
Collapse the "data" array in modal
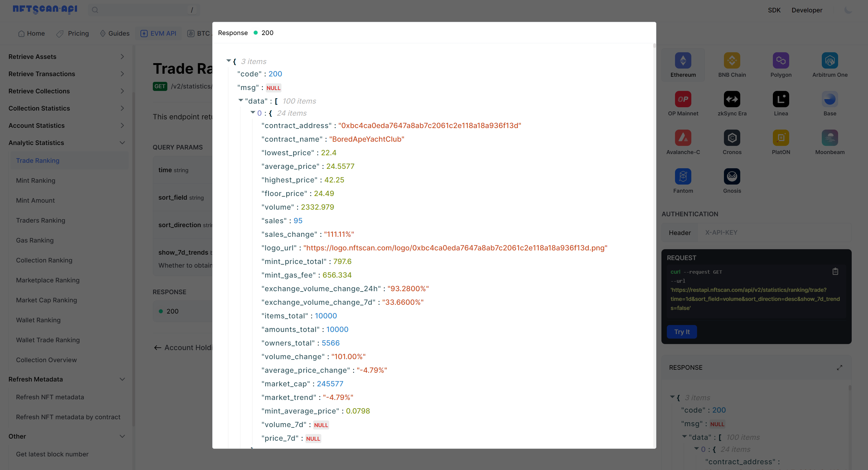(241, 100)
